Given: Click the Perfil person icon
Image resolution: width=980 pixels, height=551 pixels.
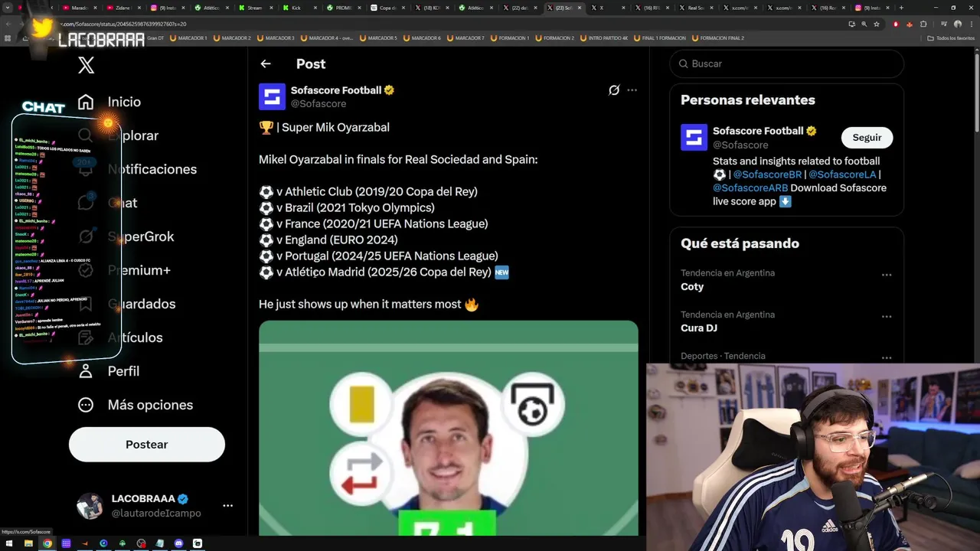Looking at the screenshot, I should [86, 371].
